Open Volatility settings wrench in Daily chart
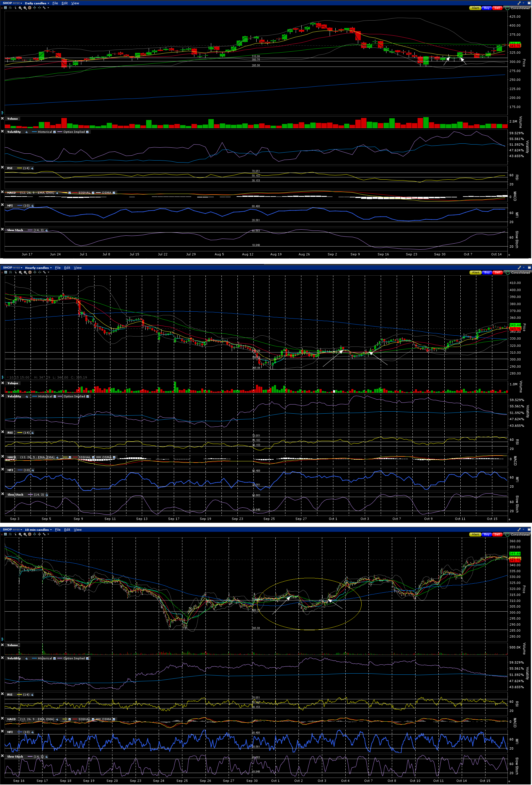Viewport: 532px width, 785px height. 26,132
